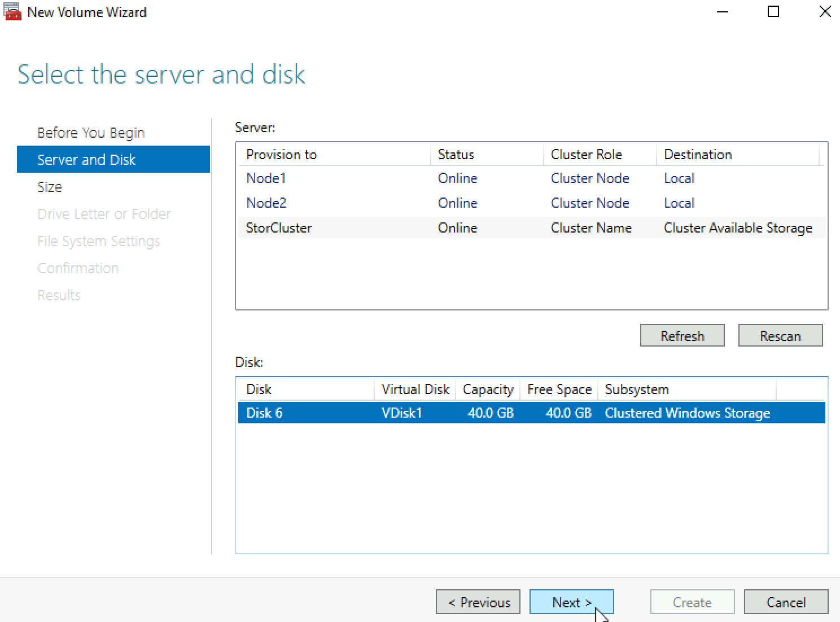Image resolution: width=840 pixels, height=622 pixels.
Task: Sort servers by Status column
Action: [487, 155]
